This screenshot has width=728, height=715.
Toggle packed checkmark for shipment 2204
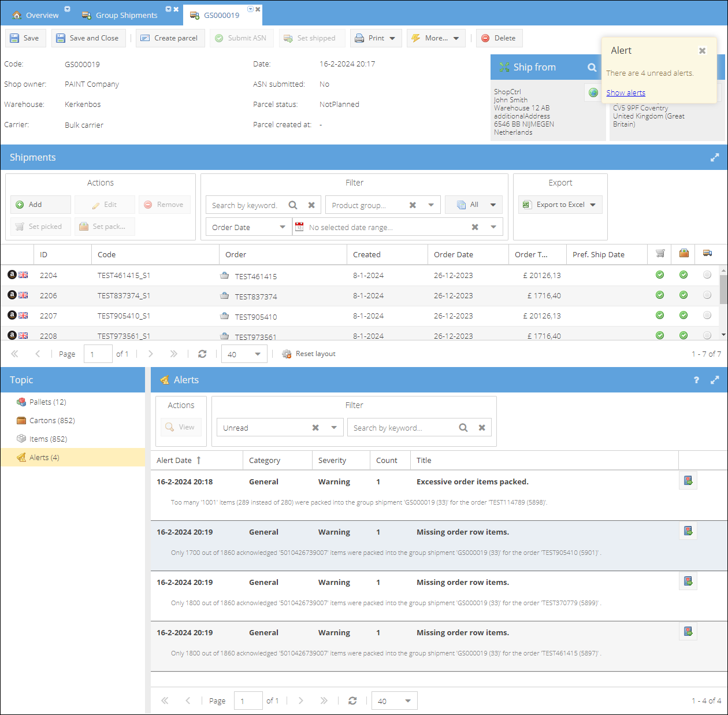click(x=684, y=275)
